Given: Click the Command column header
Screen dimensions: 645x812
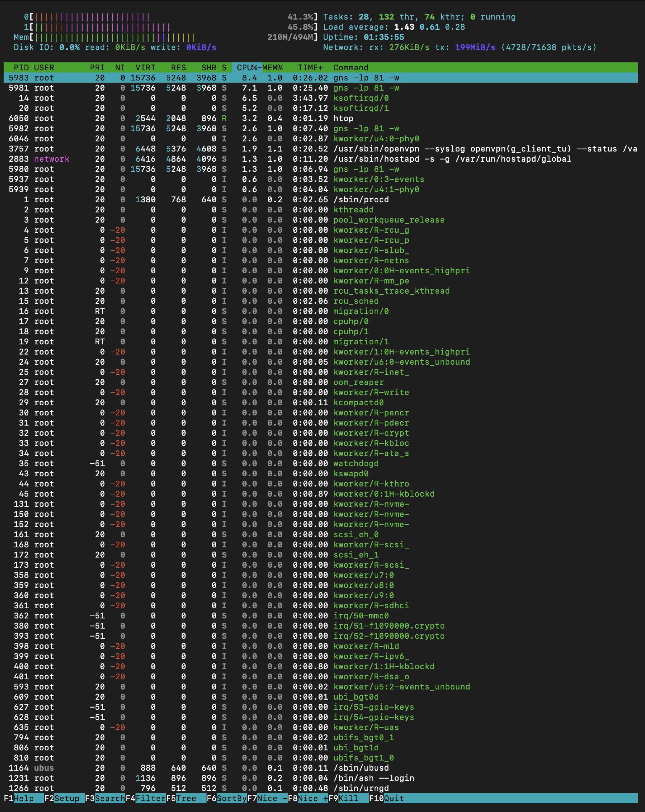Looking at the screenshot, I should point(350,68).
